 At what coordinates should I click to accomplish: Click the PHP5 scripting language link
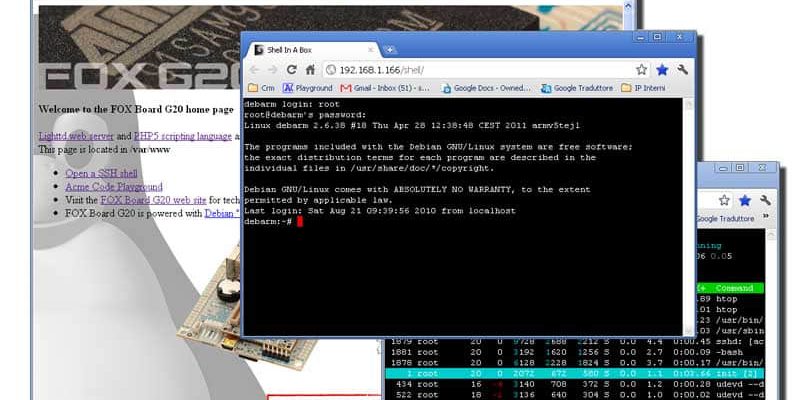click(183, 136)
